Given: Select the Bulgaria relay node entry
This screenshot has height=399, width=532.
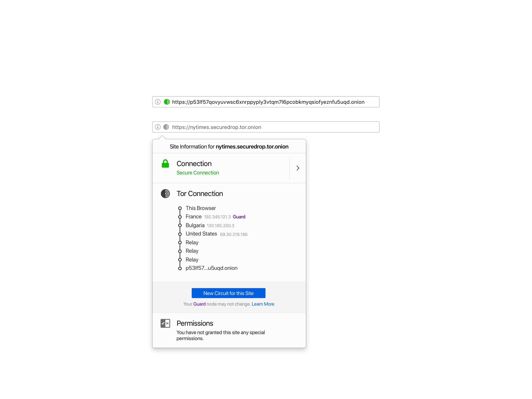Looking at the screenshot, I should pyautogui.click(x=195, y=225).
